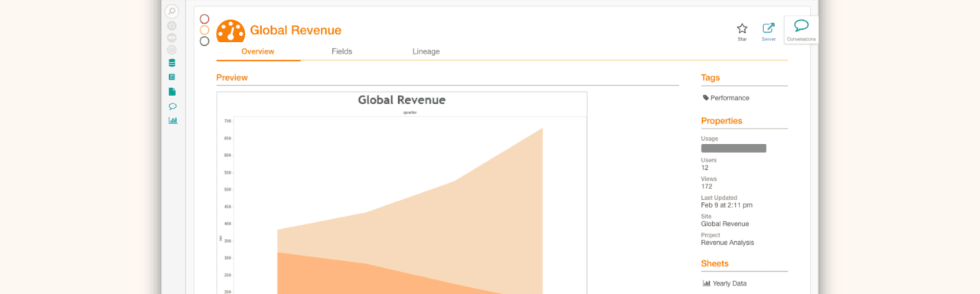
Task: Click the Preview section heading
Action: click(x=232, y=77)
